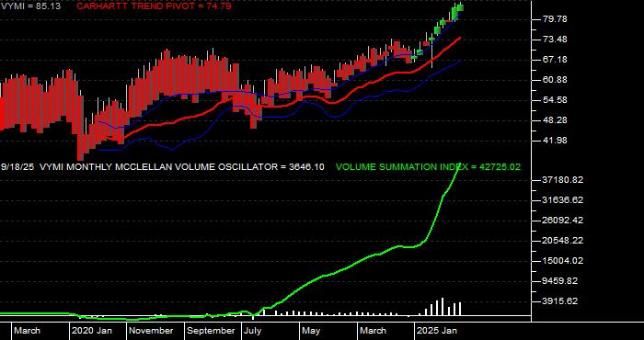Image resolution: width=644 pixels, height=340 pixels.
Task: Click the 3915.62 summation axis value
Action: pyautogui.click(x=560, y=301)
